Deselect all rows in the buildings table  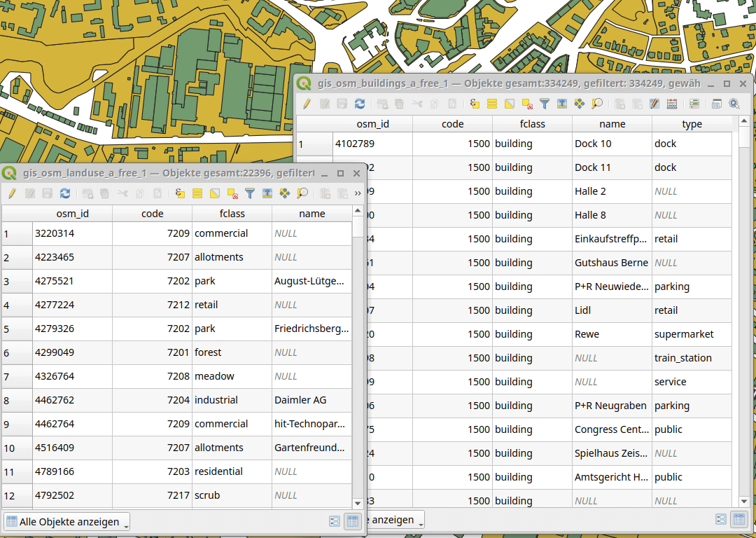tap(526, 103)
